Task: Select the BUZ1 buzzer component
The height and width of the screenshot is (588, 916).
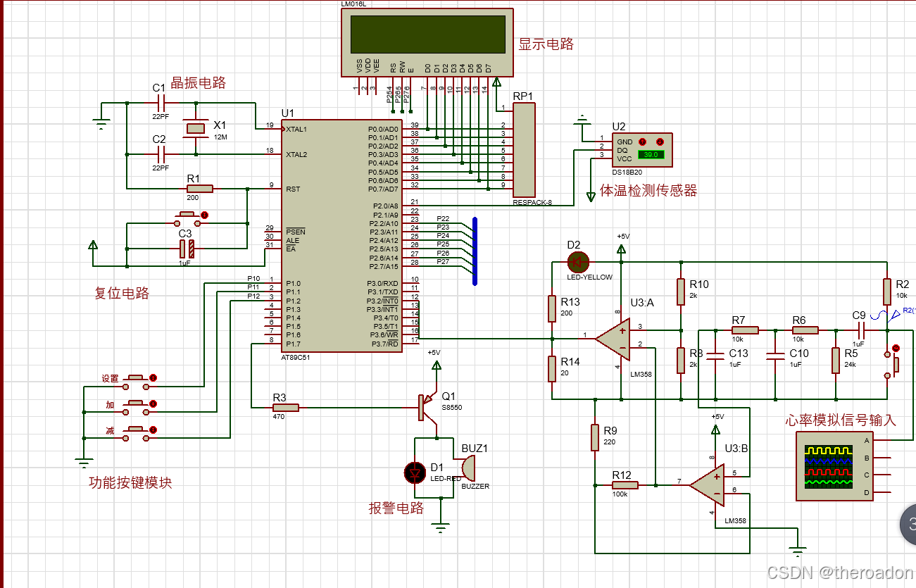Action: coord(468,468)
